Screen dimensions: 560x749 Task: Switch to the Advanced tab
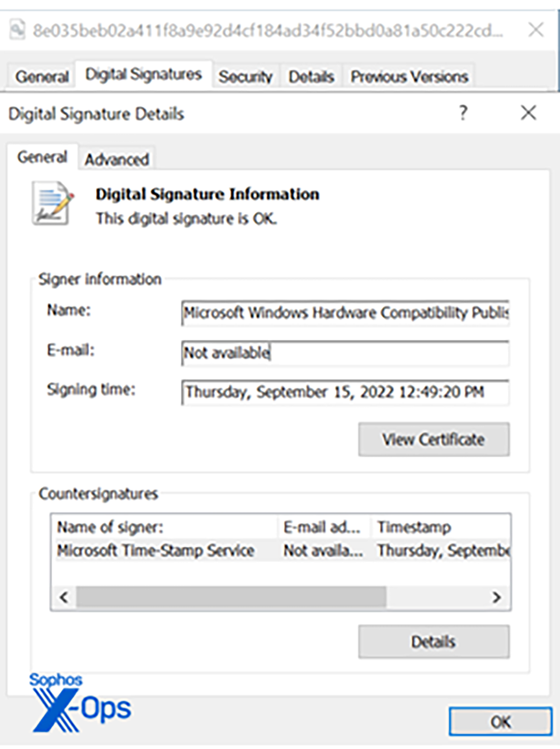tap(117, 159)
